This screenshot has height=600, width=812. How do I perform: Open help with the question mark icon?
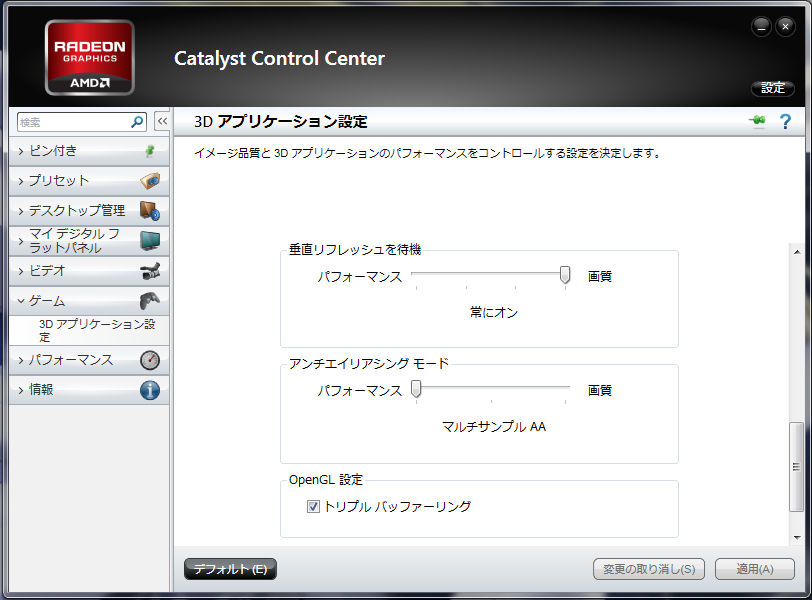coord(785,122)
